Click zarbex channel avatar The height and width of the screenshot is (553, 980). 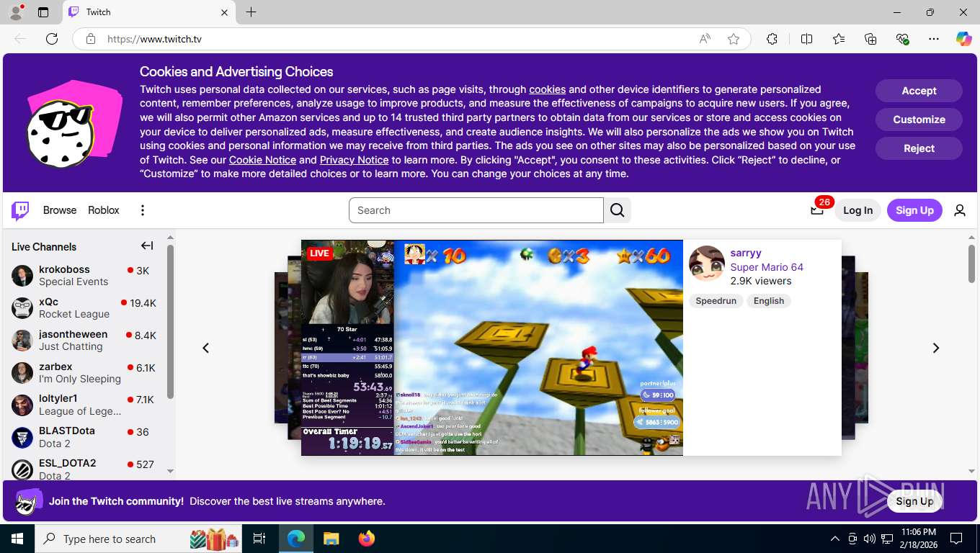click(22, 373)
